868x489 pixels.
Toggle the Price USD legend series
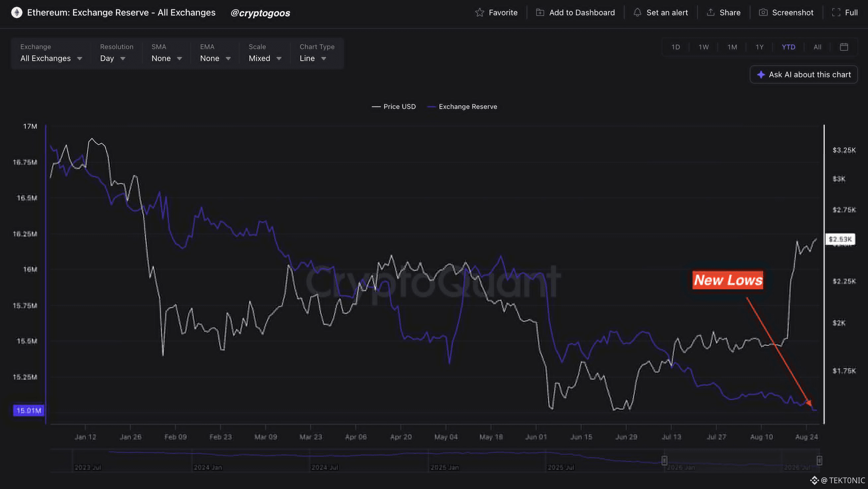tap(394, 106)
